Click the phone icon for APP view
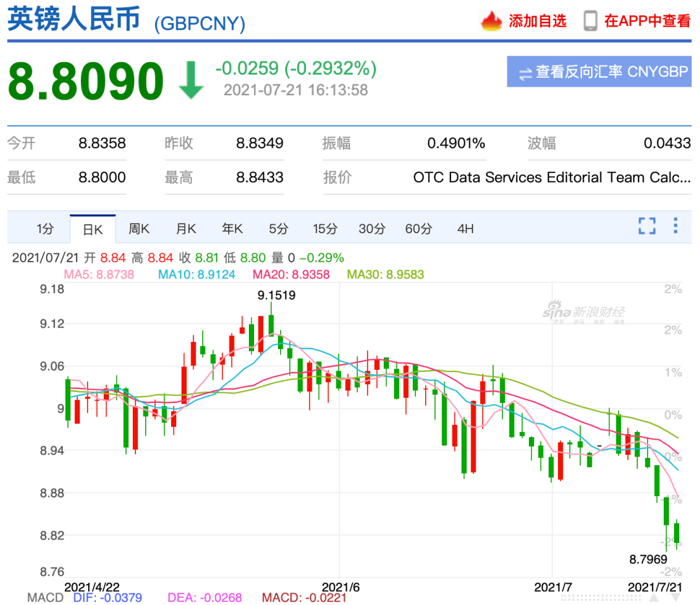 590,21
